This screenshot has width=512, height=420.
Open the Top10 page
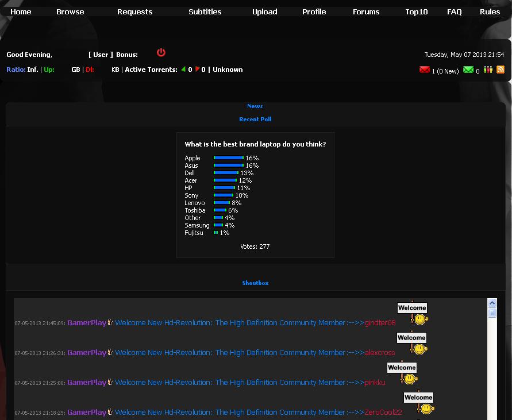417,11
